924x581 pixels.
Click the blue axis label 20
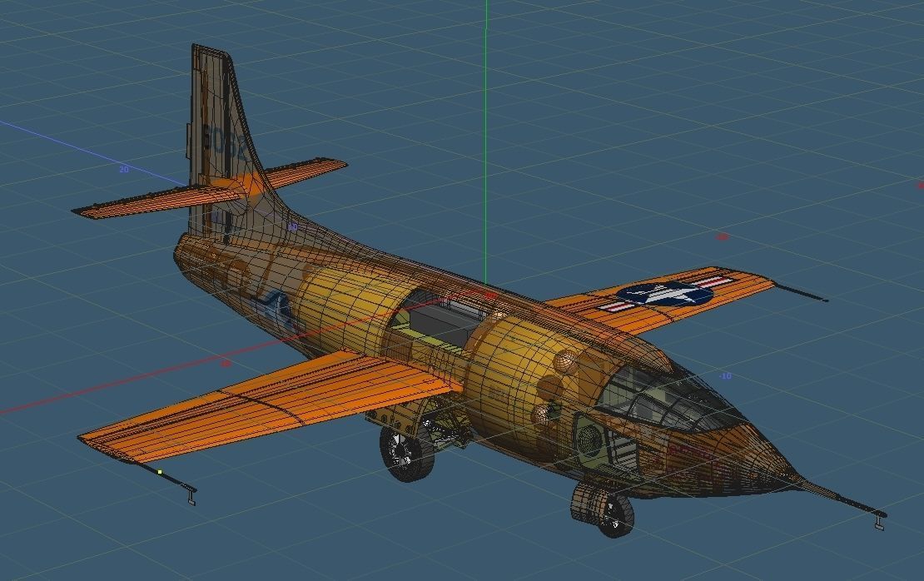point(124,170)
